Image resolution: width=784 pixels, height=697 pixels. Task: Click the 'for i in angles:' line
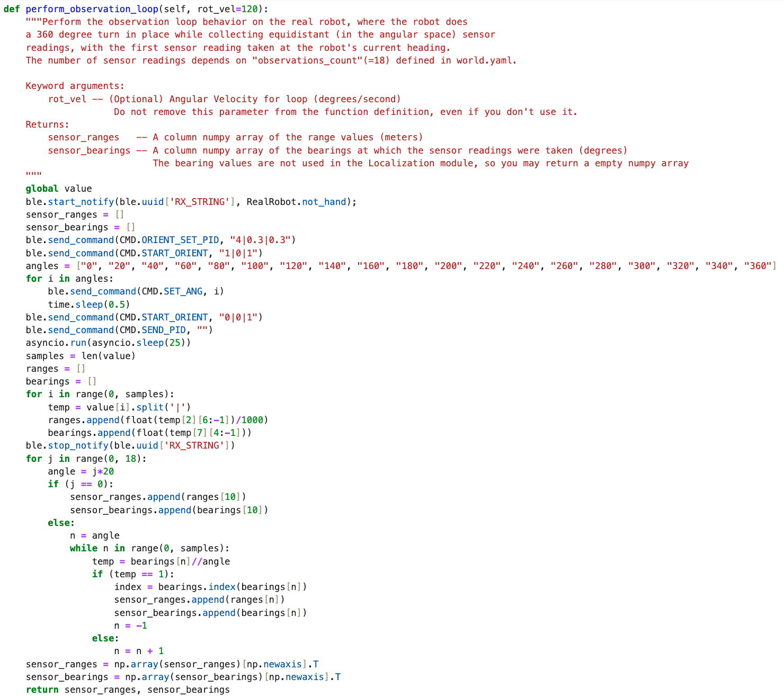(x=69, y=279)
